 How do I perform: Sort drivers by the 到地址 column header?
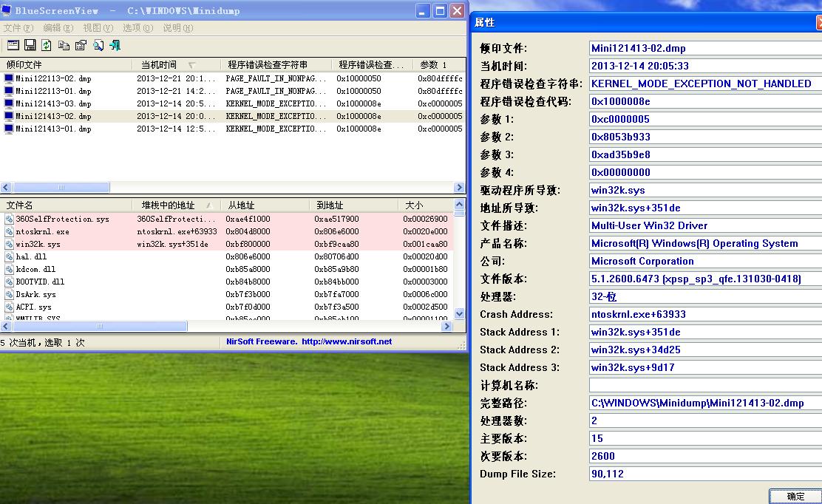tap(354, 205)
